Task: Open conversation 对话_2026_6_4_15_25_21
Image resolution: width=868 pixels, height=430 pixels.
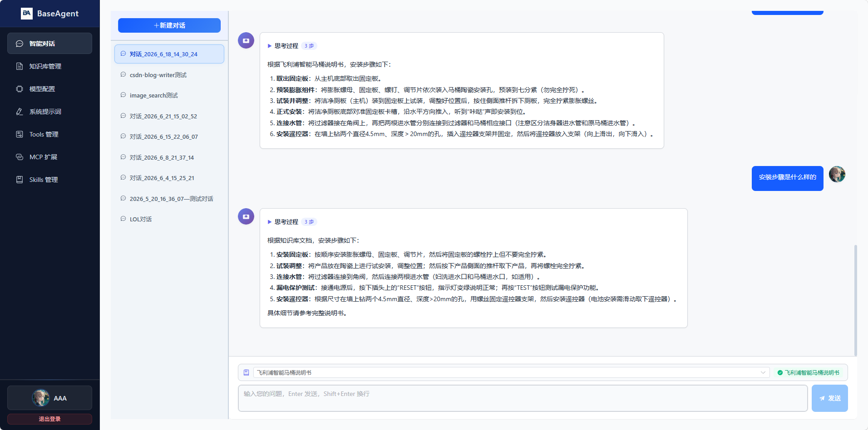Action: pyautogui.click(x=169, y=178)
